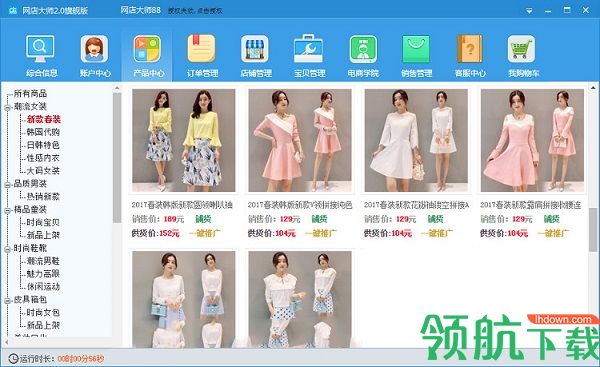The width and height of the screenshot is (600, 367).
Task: Click 铺货 for the 花瓣袖 dress
Action: point(435,219)
